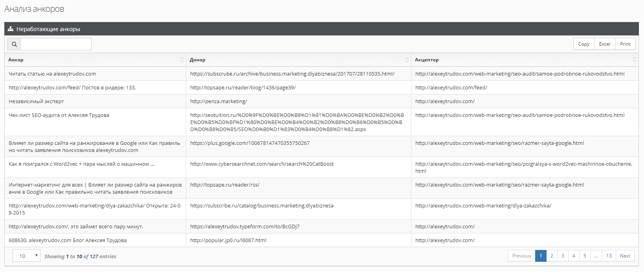Sort by Донор column arrows
This screenshot has height=272, width=644.
click(x=407, y=60)
